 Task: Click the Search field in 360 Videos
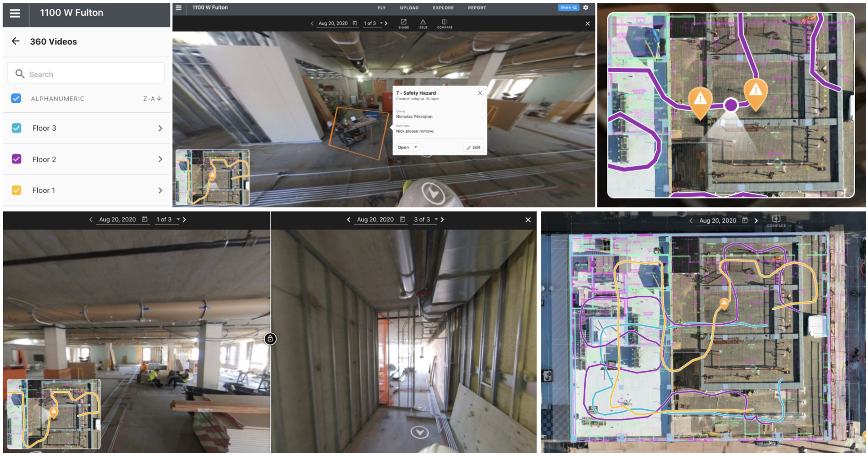pos(86,73)
